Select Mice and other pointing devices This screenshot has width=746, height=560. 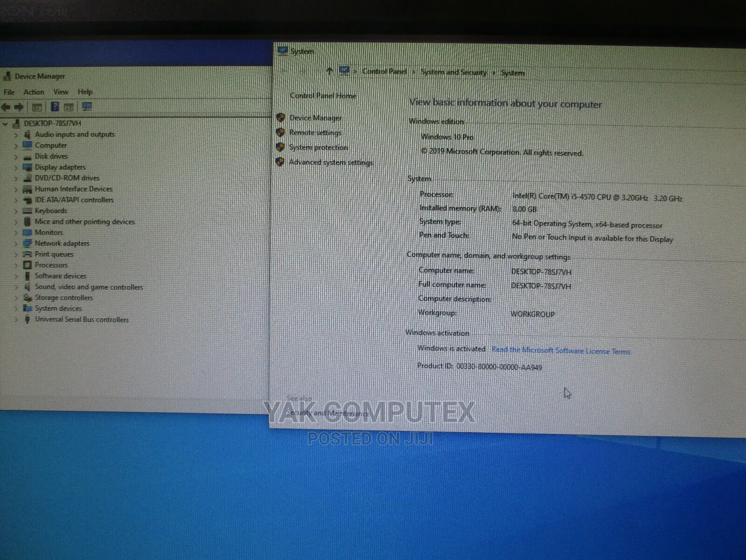tap(84, 222)
